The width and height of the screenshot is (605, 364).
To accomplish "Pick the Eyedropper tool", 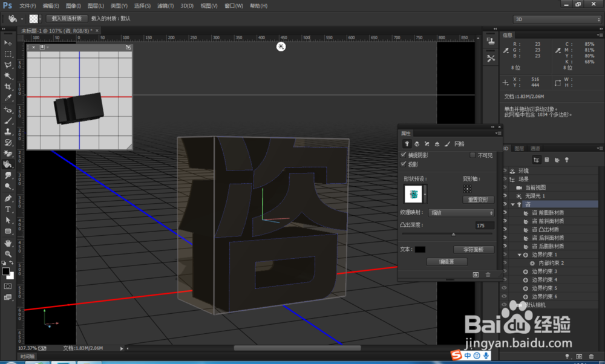I will tap(8, 98).
